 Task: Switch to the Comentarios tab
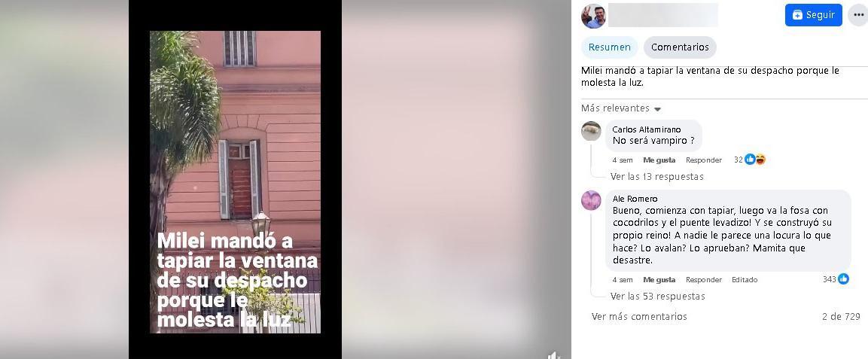680,47
